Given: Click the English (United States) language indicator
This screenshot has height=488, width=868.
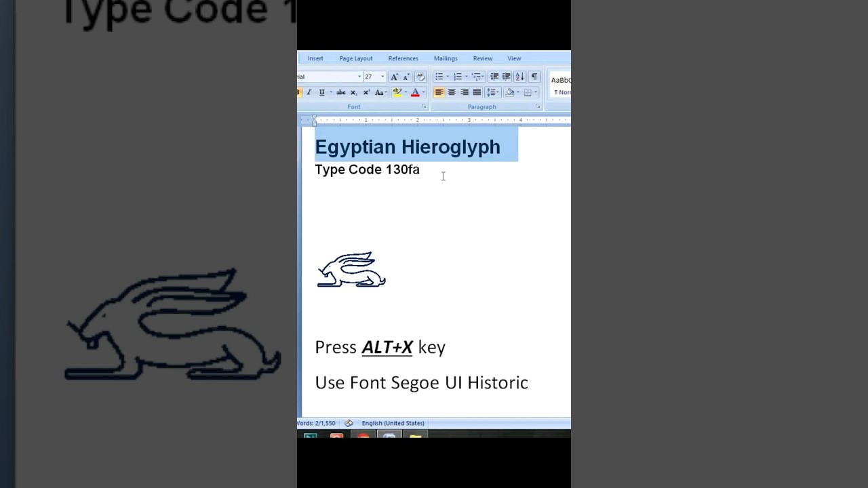Looking at the screenshot, I should (x=393, y=423).
